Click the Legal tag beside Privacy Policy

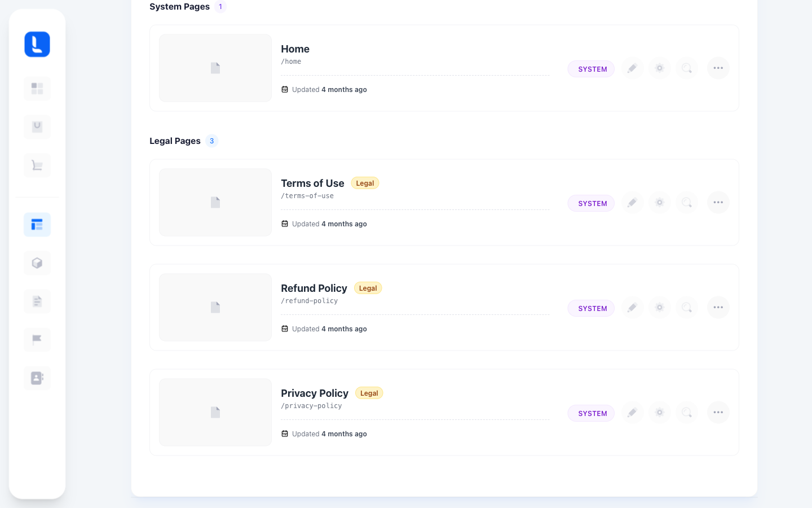(x=369, y=393)
